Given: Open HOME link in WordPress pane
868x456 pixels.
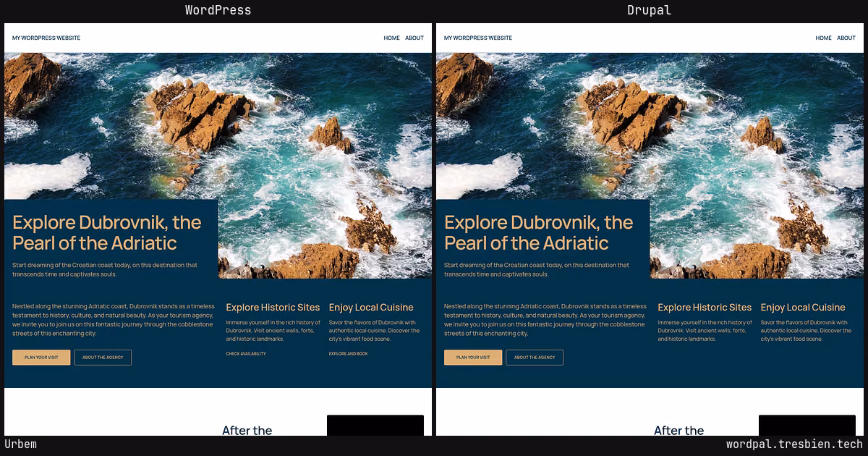Looking at the screenshot, I should coord(391,38).
